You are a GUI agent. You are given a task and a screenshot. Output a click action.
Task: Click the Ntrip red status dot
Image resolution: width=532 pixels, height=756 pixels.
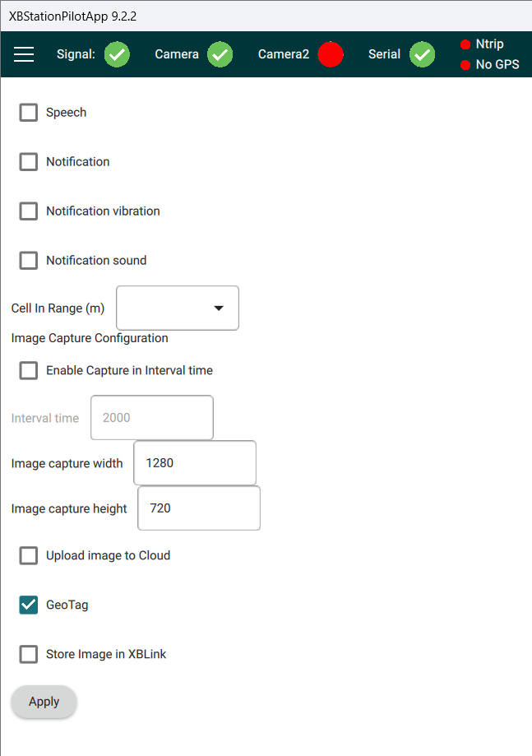pos(465,44)
